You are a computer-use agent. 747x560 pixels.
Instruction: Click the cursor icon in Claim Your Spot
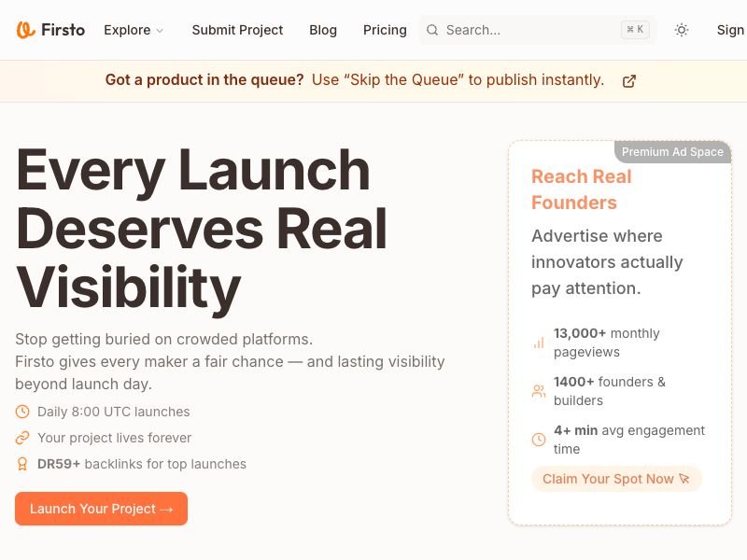point(684,479)
